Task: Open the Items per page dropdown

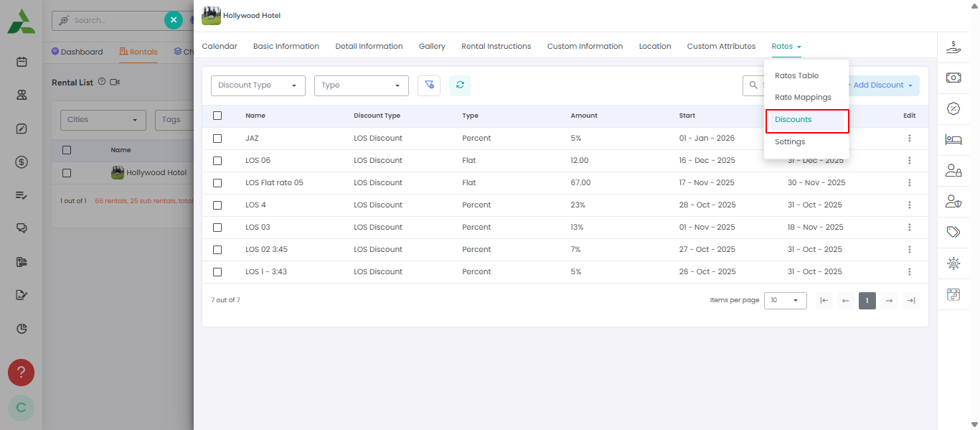Action: click(x=785, y=301)
